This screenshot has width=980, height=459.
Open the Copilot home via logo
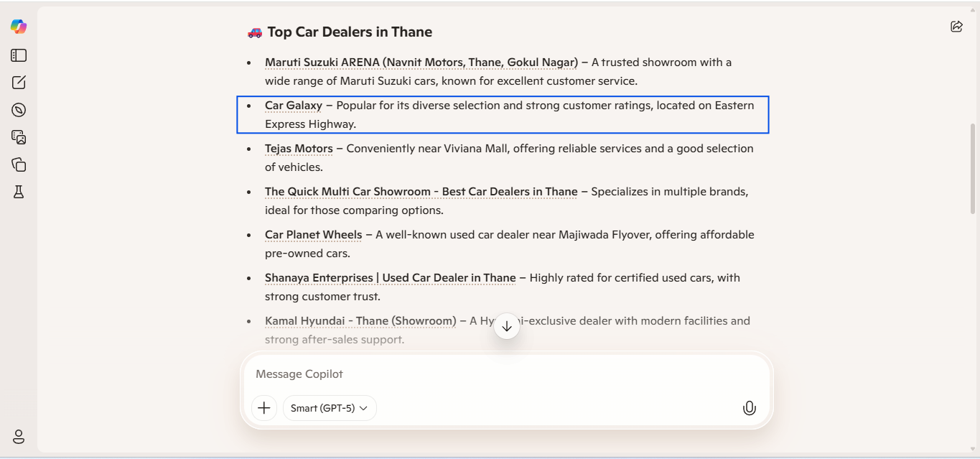18,26
